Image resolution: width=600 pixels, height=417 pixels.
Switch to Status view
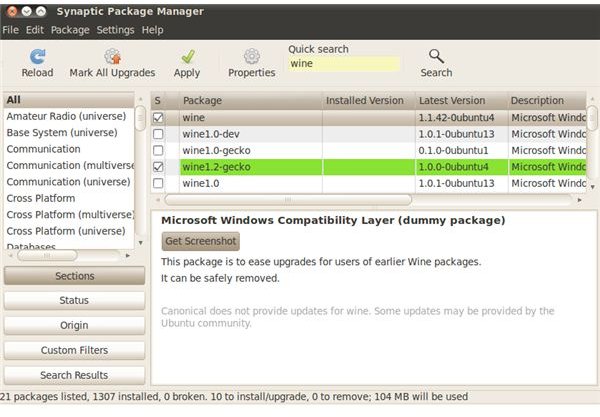pos(74,300)
